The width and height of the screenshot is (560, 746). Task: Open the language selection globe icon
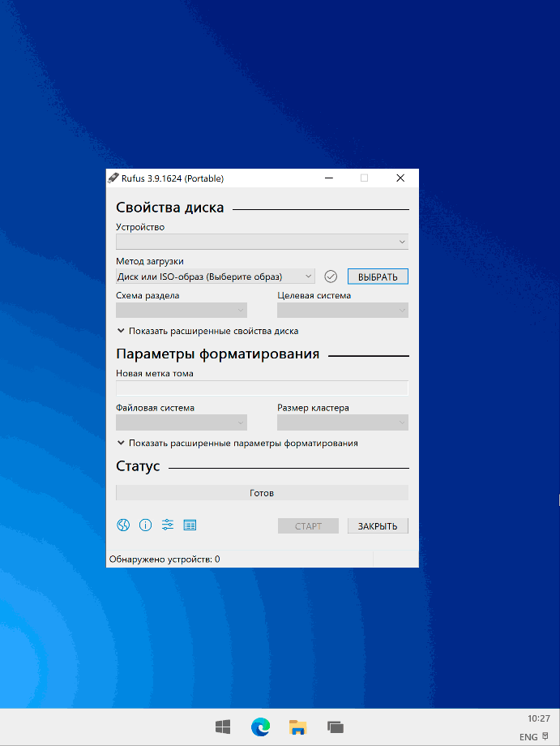point(123,525)
